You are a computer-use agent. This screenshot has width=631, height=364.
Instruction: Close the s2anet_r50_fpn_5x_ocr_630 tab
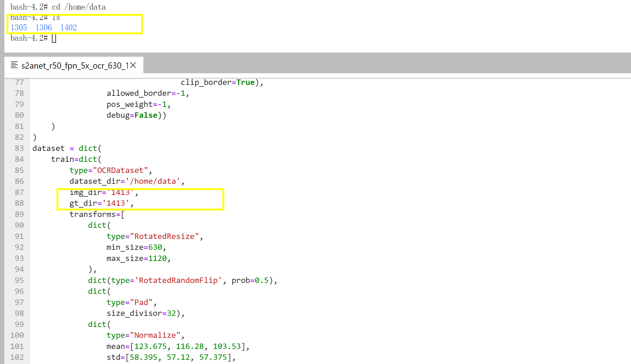pos(133,65)
